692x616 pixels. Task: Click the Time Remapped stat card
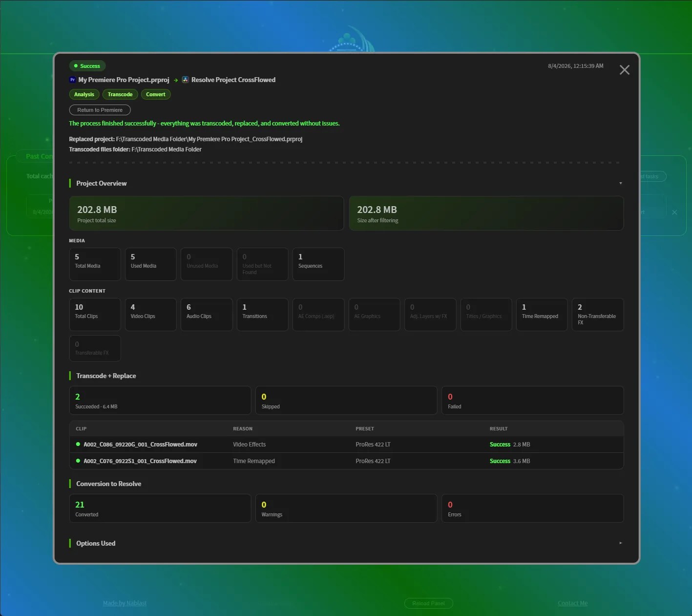coord(542,315)
